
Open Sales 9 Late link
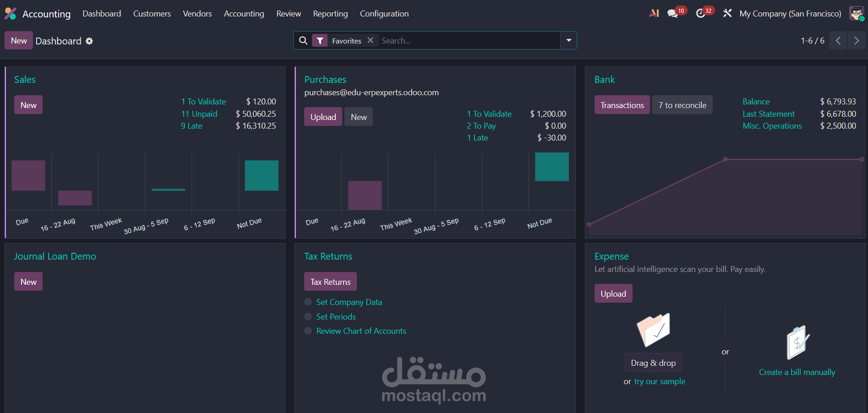[191, 126]
